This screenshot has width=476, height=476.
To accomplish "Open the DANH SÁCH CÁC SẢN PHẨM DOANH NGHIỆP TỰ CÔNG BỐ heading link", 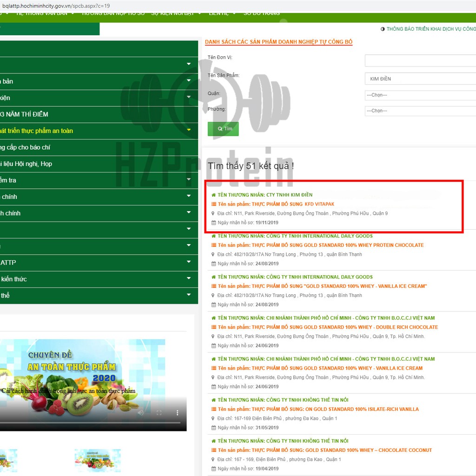I will [279, 42].
